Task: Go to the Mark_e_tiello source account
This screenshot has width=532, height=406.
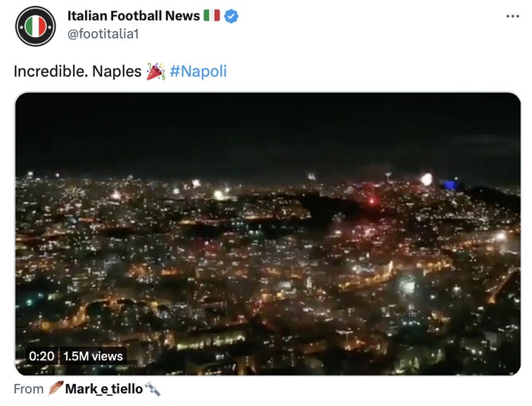Action: click(x=104, y=389)
